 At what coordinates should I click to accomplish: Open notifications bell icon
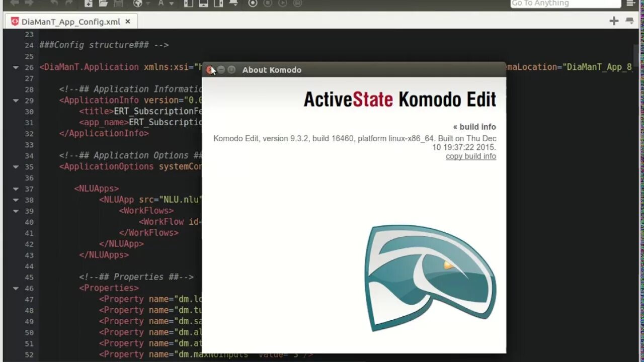234,3
